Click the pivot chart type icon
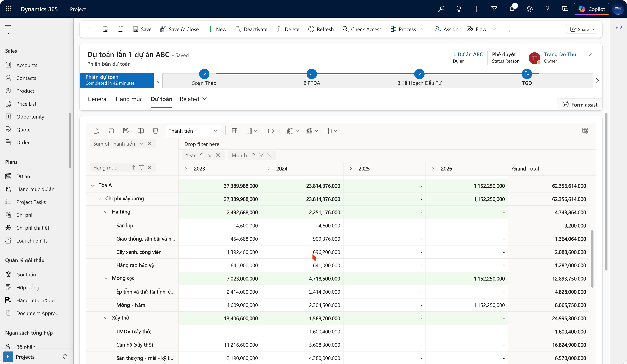 pos(249,131)
